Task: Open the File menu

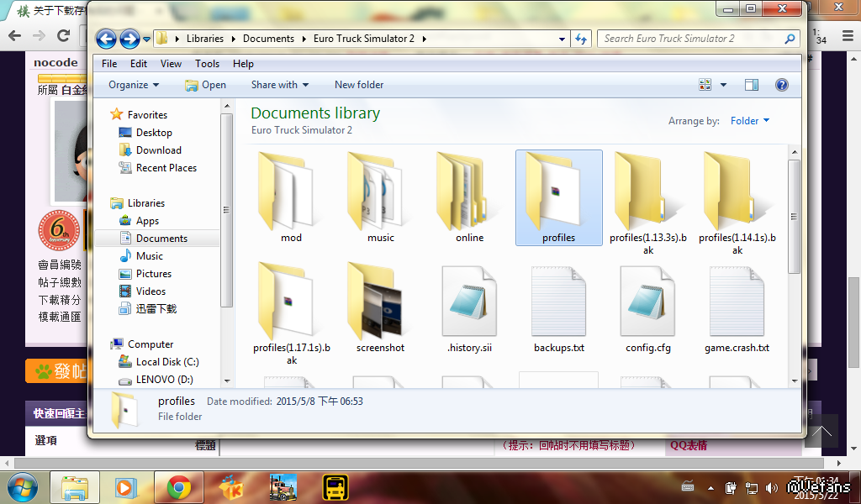Action: [x=109, y=64]
